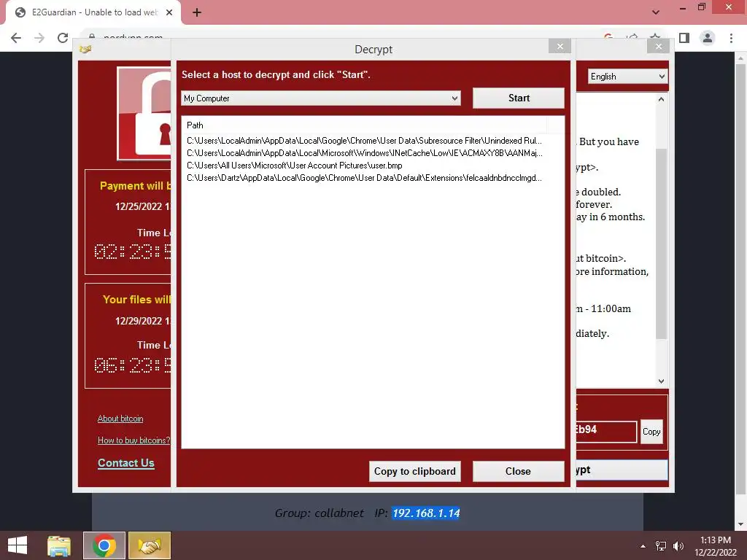The image size is (747, 560).
Task: Click the Close button in Decrypt dialog
Action: [519, 472]
